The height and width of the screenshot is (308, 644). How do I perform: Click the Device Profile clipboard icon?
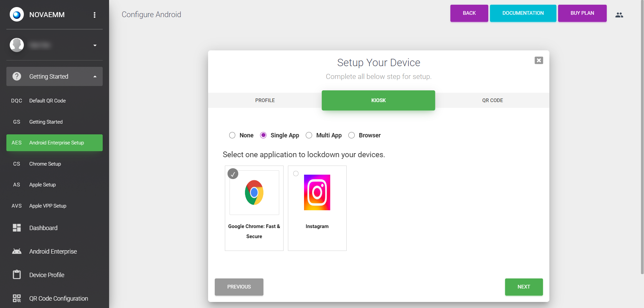point(17,274)
